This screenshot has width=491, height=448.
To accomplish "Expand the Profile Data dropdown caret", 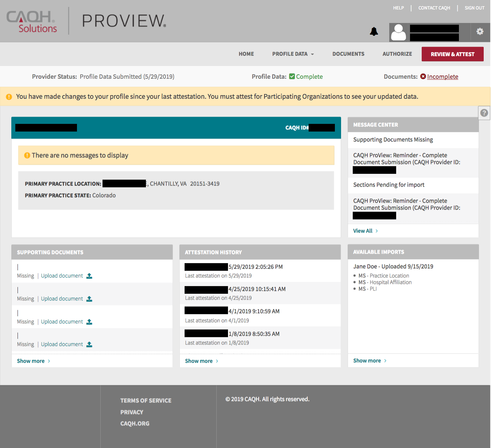I will tap(312, 54).
